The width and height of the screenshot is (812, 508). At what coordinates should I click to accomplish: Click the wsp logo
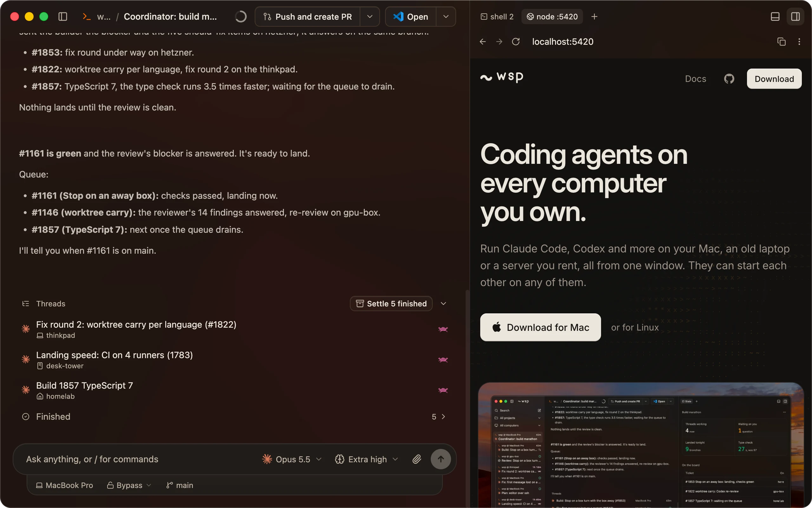click(501, 77)
